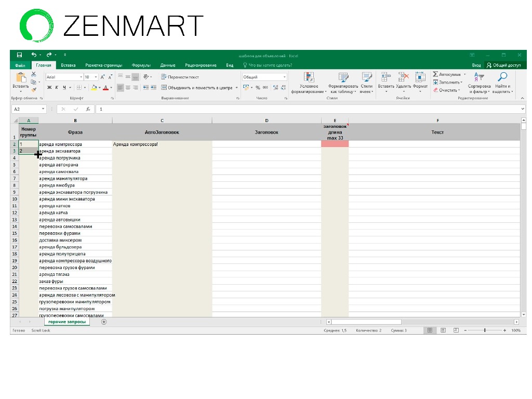
Task: Open Условное форматирование menu
Action: point(309,83)
